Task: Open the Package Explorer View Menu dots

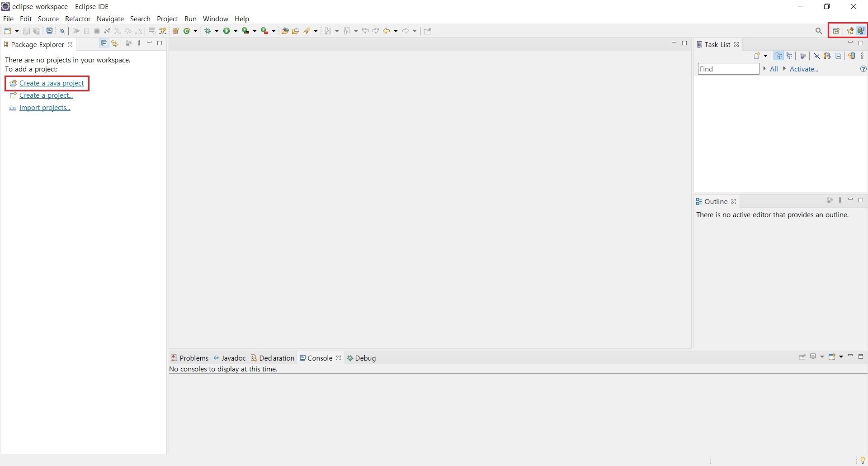Action: click(139, 43)
